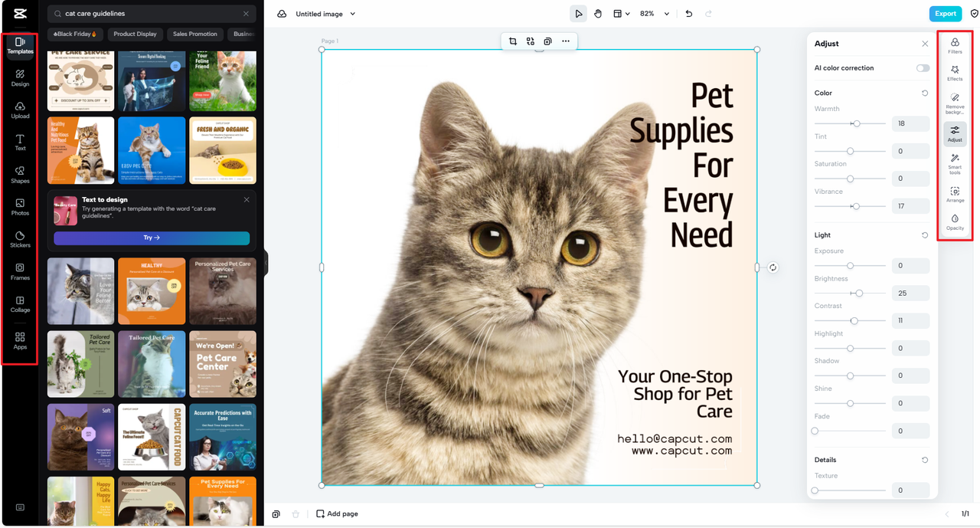Select the Fresh and Organic template thumbnail
The image size is (980, 528).
(x=223, y=150)
